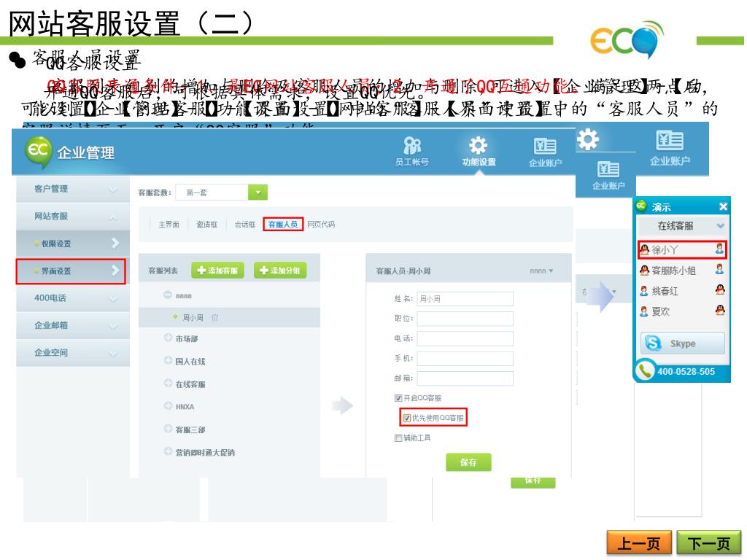Click the EC logo beside 企业管理 title
This screenshot has width=747, height=560.
38,152
